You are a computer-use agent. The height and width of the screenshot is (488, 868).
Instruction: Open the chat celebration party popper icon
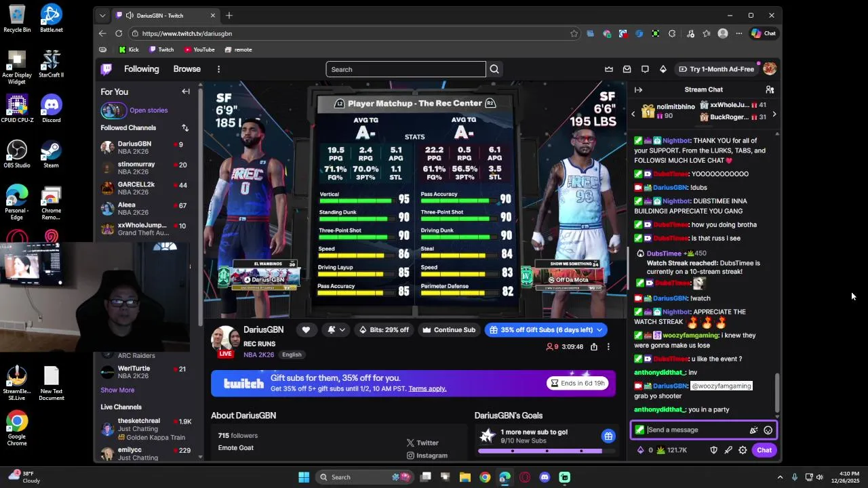coord(753,430)
